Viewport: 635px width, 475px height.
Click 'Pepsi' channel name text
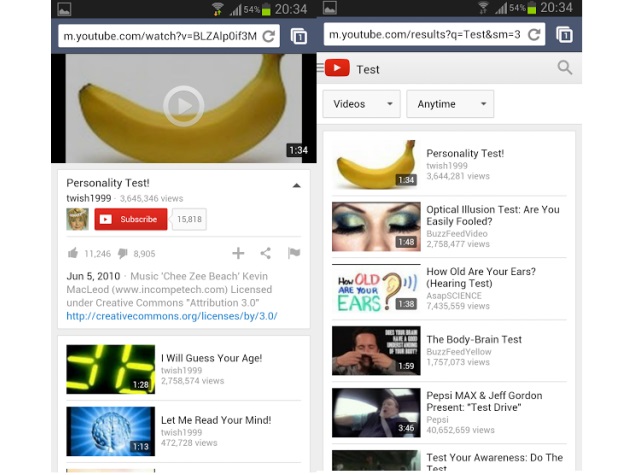437,420
